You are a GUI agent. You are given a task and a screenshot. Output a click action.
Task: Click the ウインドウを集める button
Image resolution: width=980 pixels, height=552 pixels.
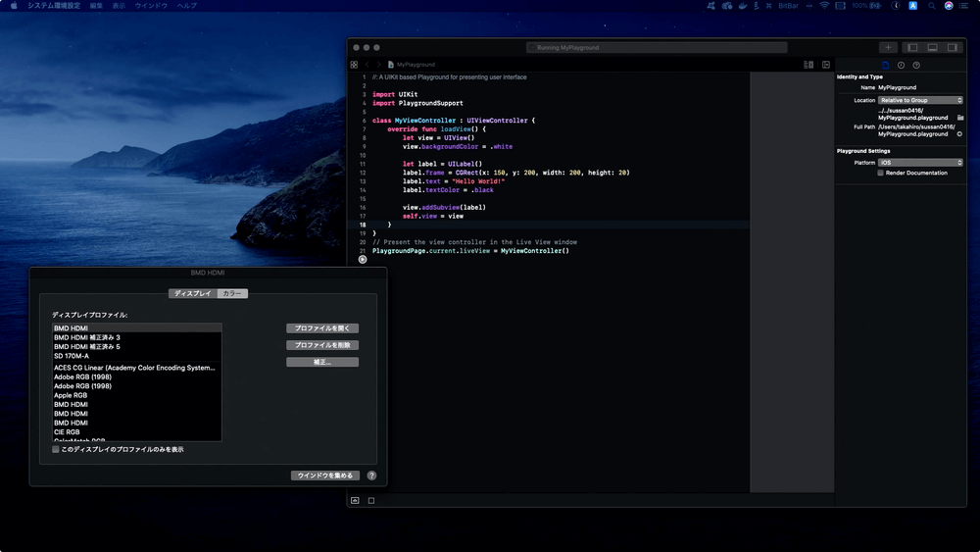coord(325,476)
